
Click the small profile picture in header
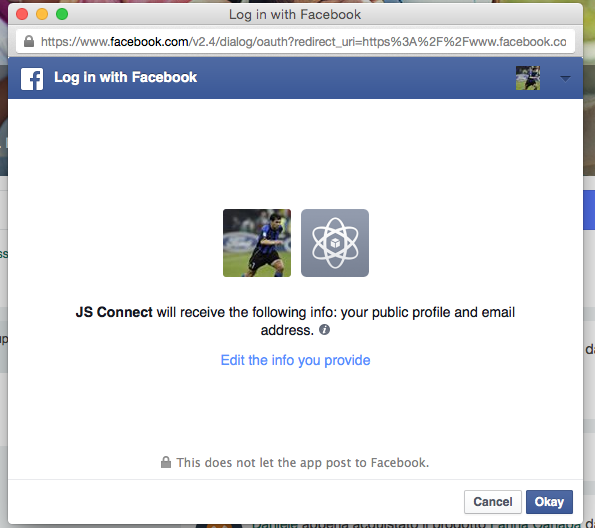[528, 78]
